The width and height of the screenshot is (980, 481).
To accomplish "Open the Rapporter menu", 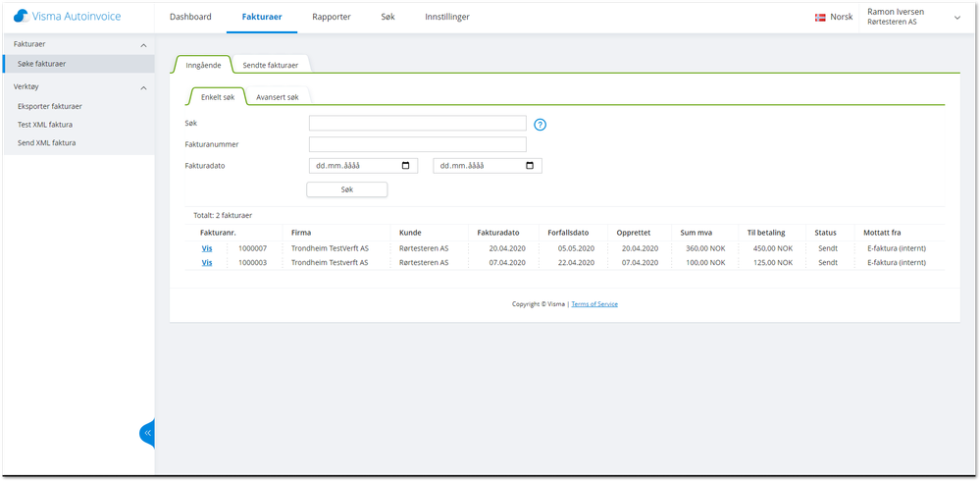I will pyautogui.click(x=332, y=17).
